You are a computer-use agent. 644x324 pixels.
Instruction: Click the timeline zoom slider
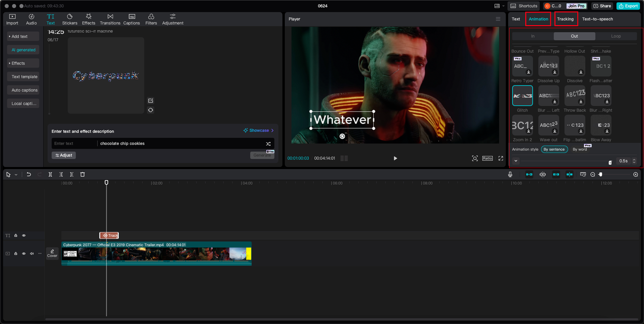coord(614,175)
